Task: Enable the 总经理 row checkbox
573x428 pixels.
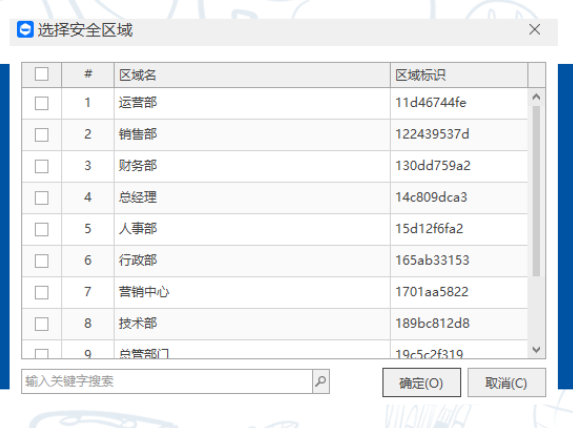Action: tap(42, 198)
